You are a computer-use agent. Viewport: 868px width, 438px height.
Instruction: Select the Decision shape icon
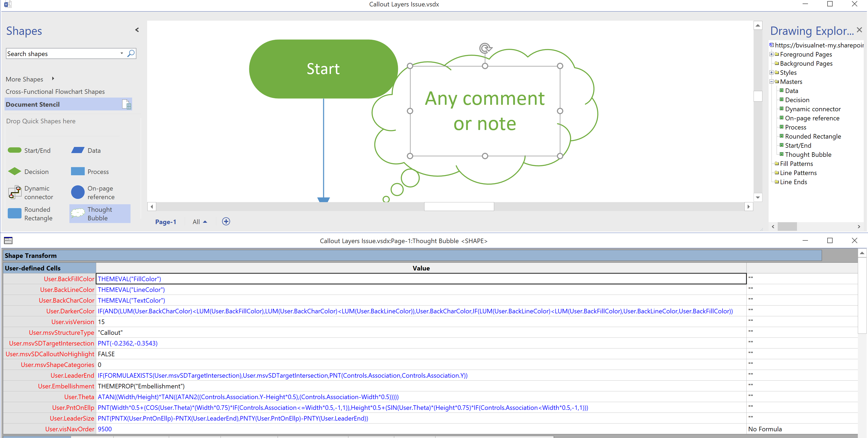(14, 171)
